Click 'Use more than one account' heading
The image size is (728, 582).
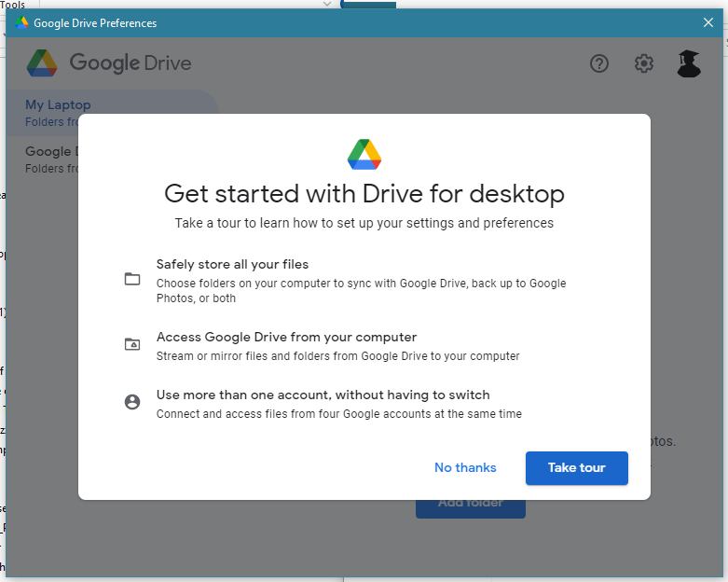point(323,395)
